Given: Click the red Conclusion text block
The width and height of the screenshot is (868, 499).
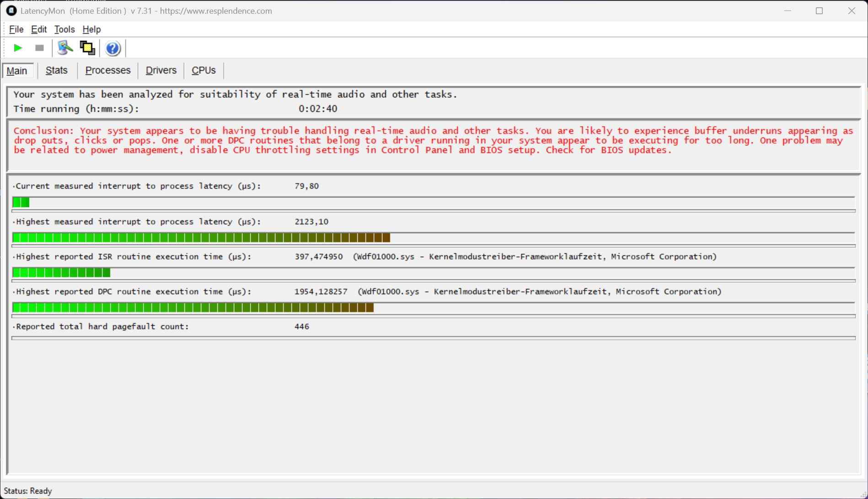Looking at the screenshot, I should [x=434, y=141].
